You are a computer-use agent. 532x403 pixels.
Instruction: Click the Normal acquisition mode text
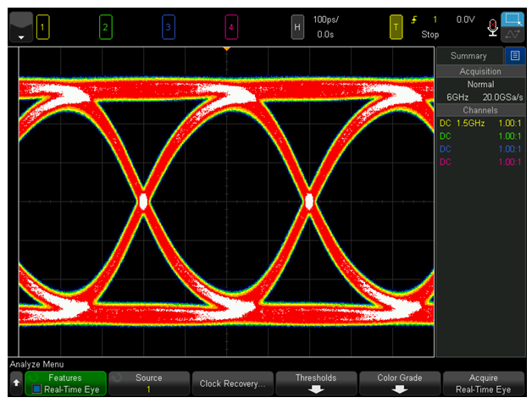coord(480,85)
